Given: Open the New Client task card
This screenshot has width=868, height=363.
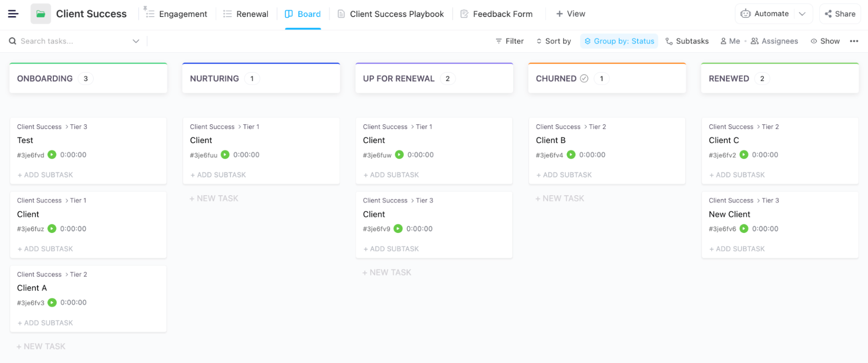Looking at the screenshot, I should pos(729,214).
